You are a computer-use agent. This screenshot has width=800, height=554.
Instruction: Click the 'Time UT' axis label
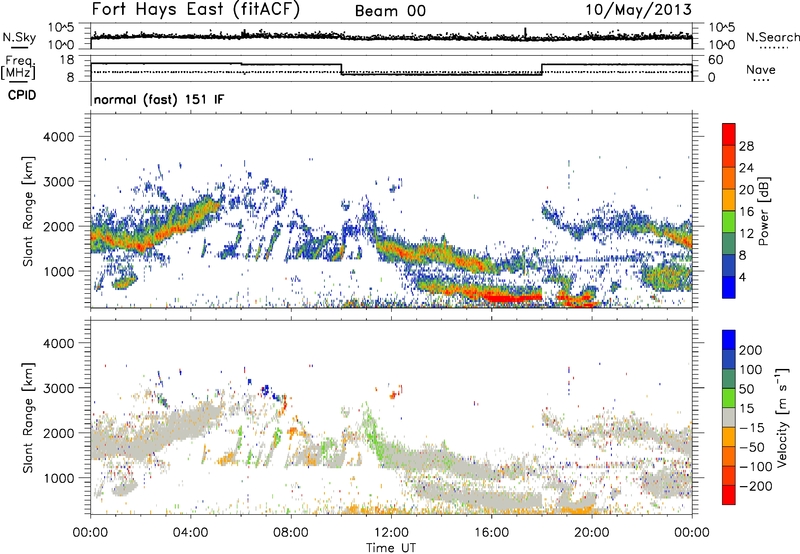click(x=391, y=548)
